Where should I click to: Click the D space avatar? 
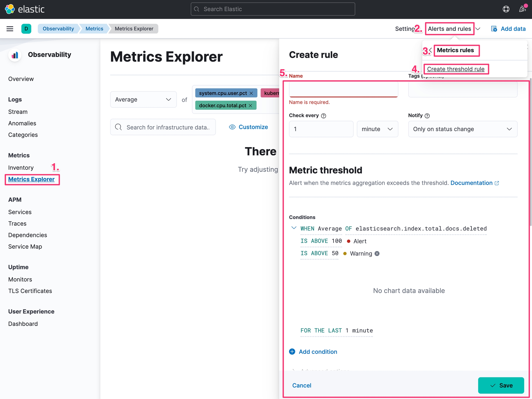coord(26,29)
